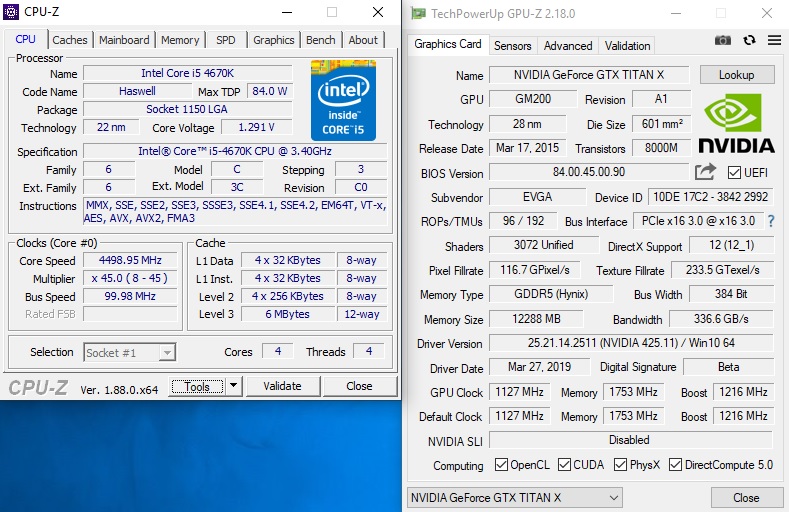Open the Socket #1 selection dropdown

(x=130, y=353)
